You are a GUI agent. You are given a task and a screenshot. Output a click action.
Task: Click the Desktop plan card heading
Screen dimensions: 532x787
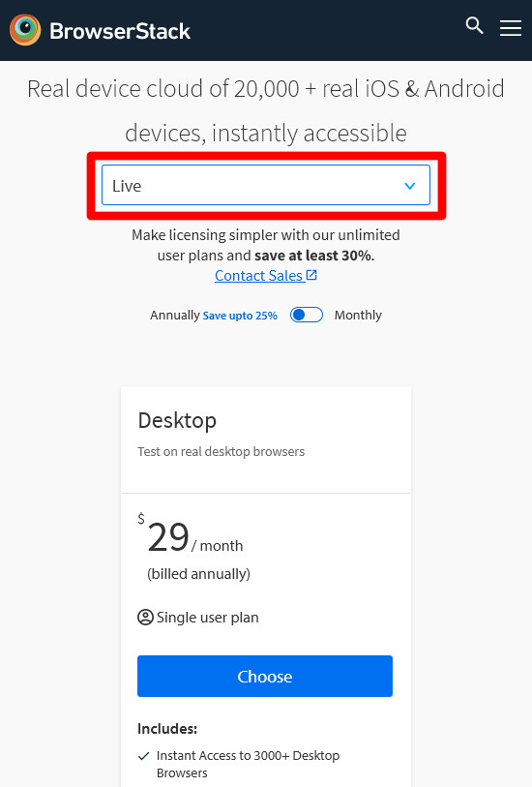click(177, 420)
